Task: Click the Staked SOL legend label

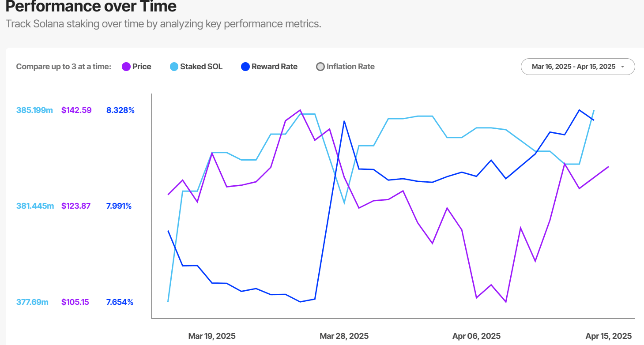Action: (x=201, y=67)
